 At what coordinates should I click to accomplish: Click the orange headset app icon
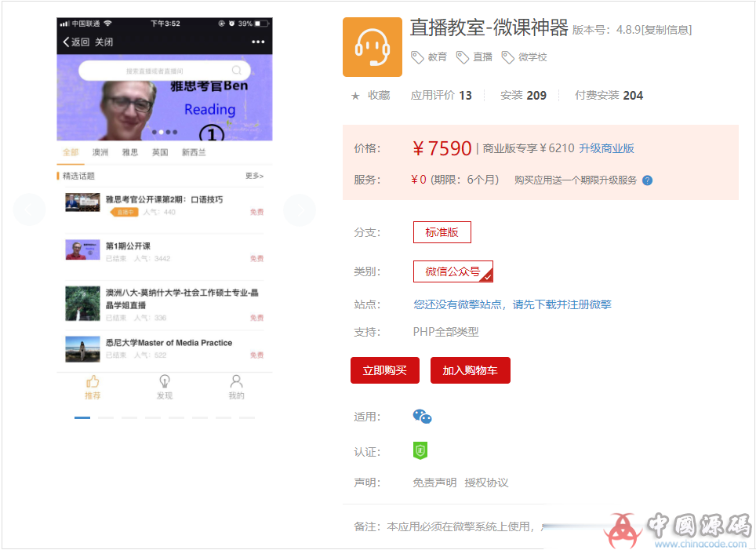coord(373,47)
